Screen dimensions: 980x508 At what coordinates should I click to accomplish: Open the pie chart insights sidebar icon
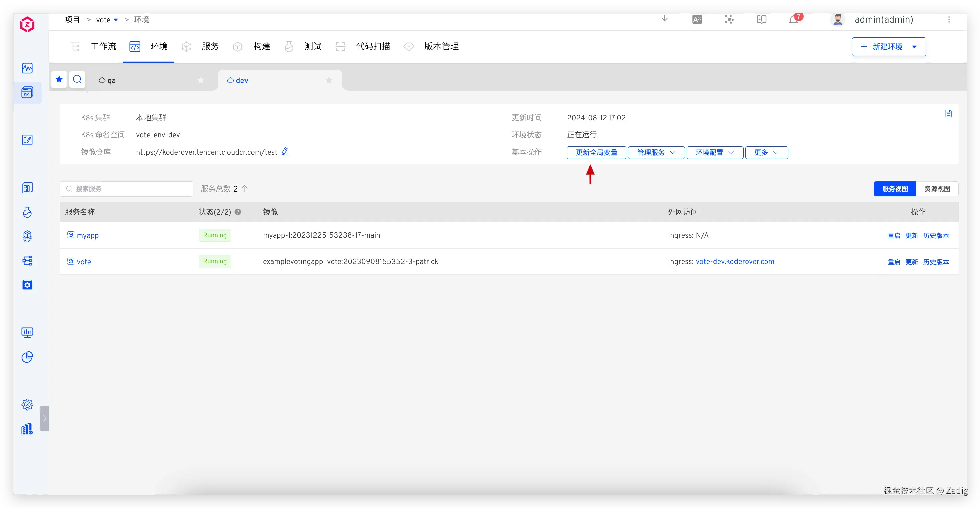(27, 357)
